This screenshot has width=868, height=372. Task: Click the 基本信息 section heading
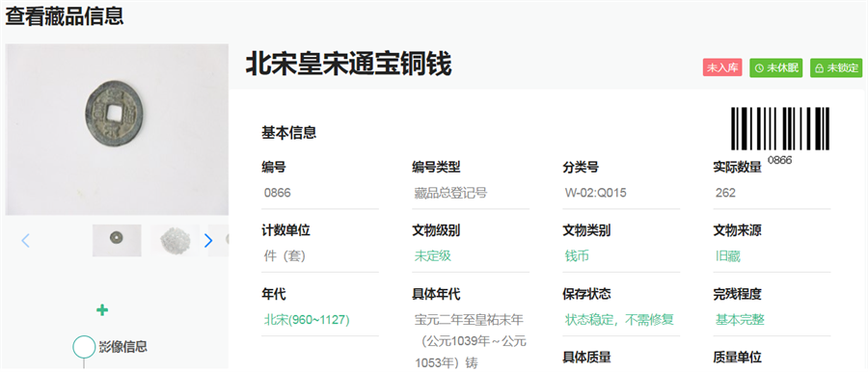click(289, 133)
